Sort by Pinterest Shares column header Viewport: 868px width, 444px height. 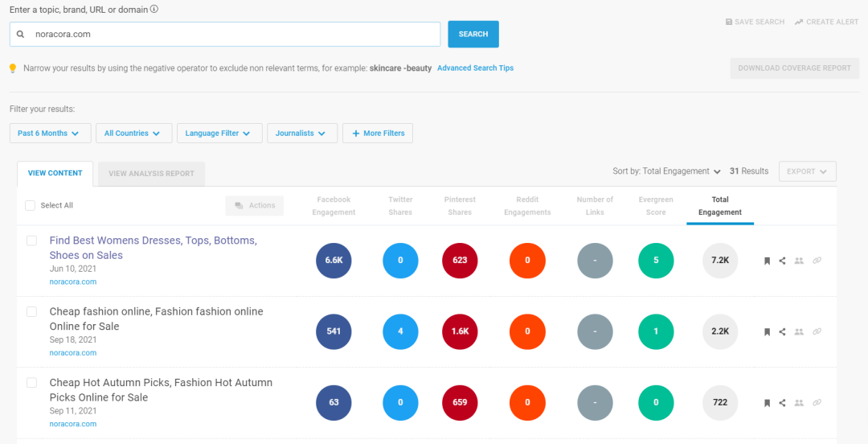pyautogui.click(x=460, y=206)
